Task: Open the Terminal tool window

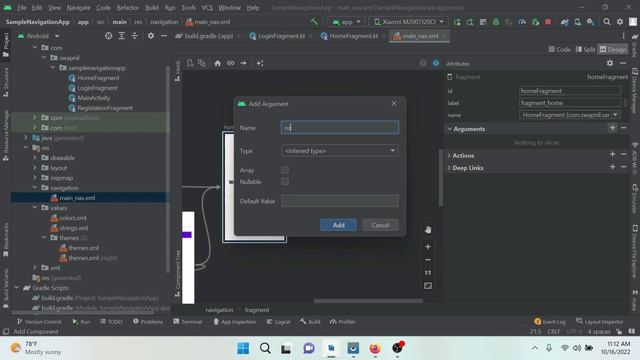Action: tap(188, 322)
